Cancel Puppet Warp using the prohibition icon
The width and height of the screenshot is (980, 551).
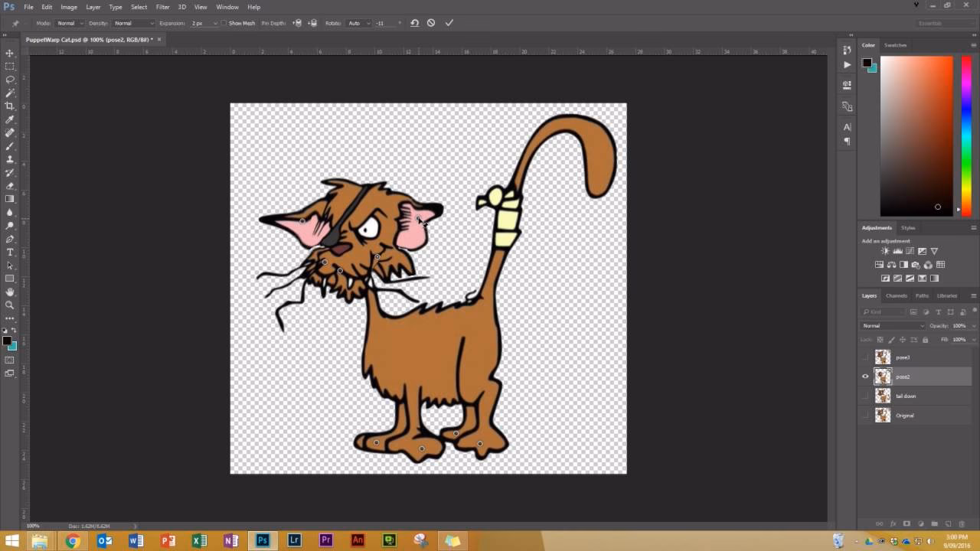431,23
